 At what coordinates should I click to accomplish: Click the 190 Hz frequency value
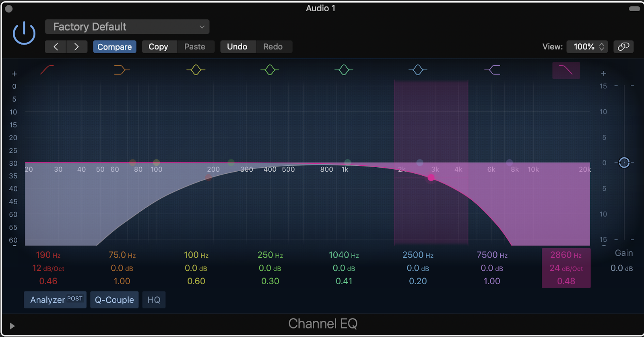(x=48, y=255)
